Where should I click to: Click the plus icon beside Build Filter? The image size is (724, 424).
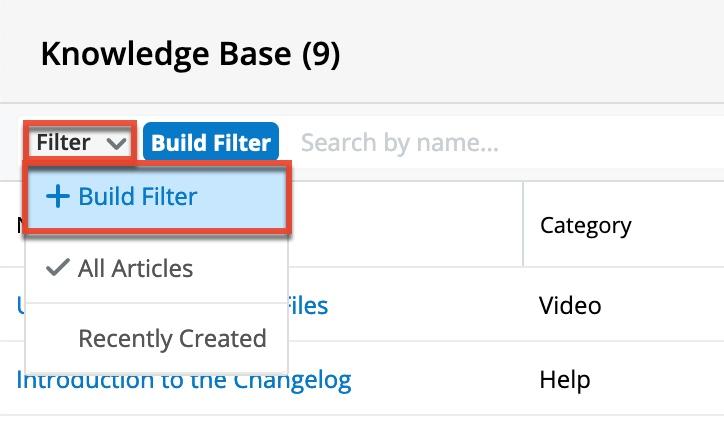[x=59, y=197]
